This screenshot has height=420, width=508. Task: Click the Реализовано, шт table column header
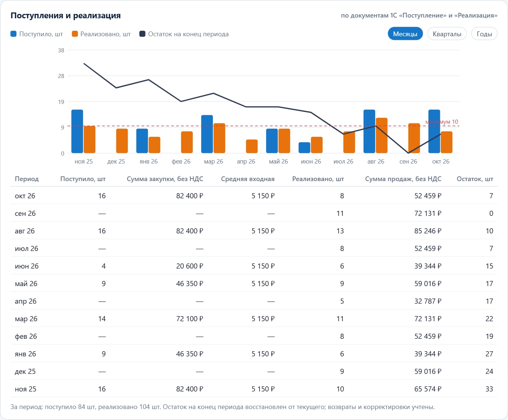pyautogui.click(x=318, y=179)
